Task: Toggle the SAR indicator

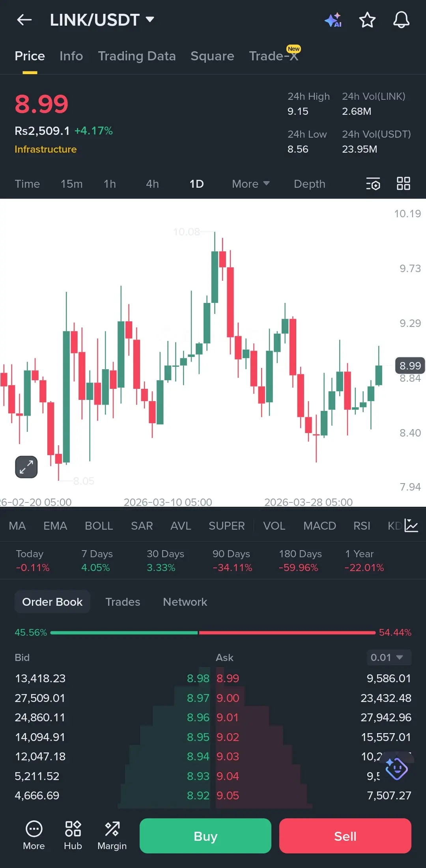Action: coord(142,526)
